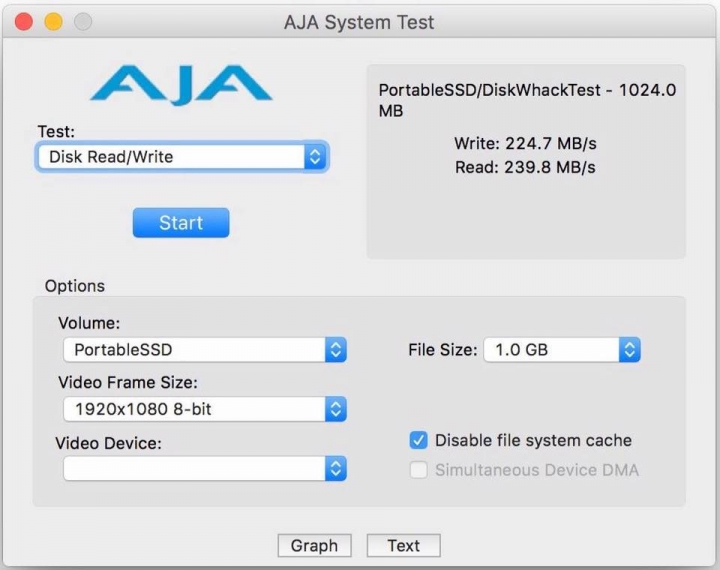Viewport: 720px width, 570px height.
Task: Open the Volume PortableSSD dropdown
Action: point(205,350)
